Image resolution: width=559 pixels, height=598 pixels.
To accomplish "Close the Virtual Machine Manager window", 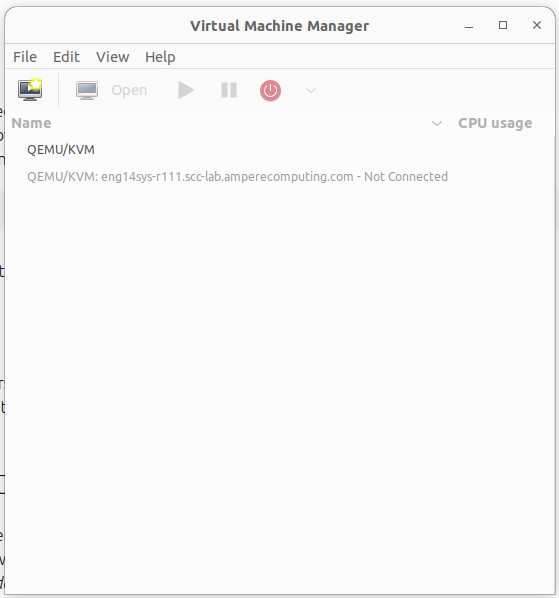I will tap(537, 25).
